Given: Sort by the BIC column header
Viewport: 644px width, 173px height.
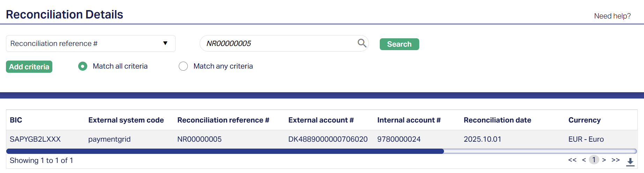Looking at the screenshot, I should coord(16,120).
